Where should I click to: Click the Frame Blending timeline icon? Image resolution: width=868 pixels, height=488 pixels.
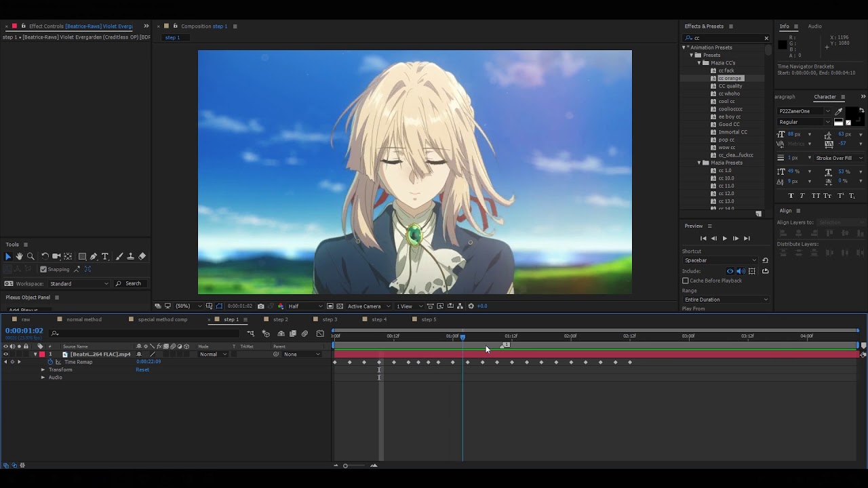pyautogui.click(x=293, y=333)
